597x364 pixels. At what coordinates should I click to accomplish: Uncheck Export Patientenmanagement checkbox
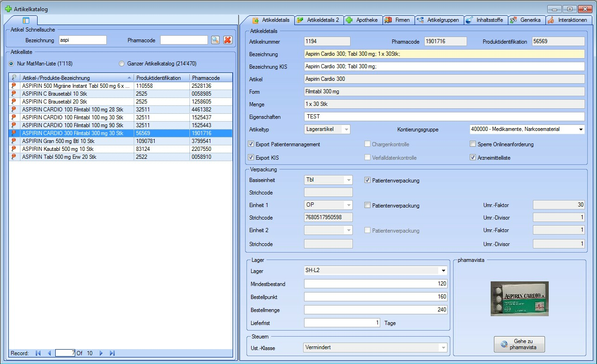[251, 144]
